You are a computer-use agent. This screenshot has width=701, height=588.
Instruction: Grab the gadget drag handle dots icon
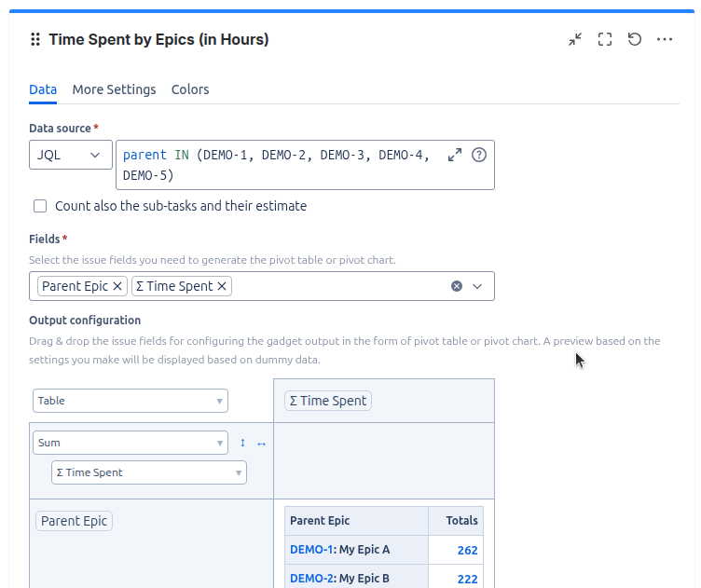(x=35, y=39)
